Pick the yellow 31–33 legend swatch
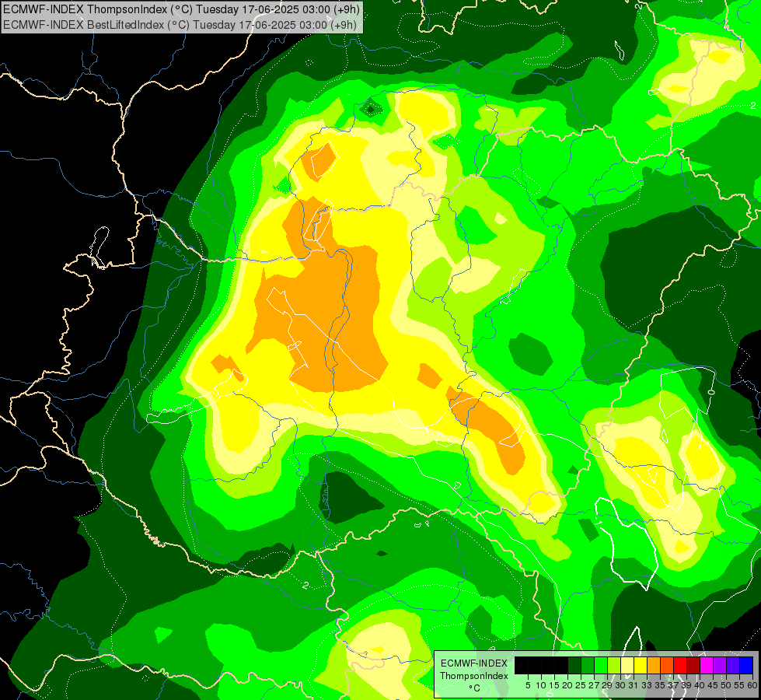 pyautogui.click(x=641, y=665)
